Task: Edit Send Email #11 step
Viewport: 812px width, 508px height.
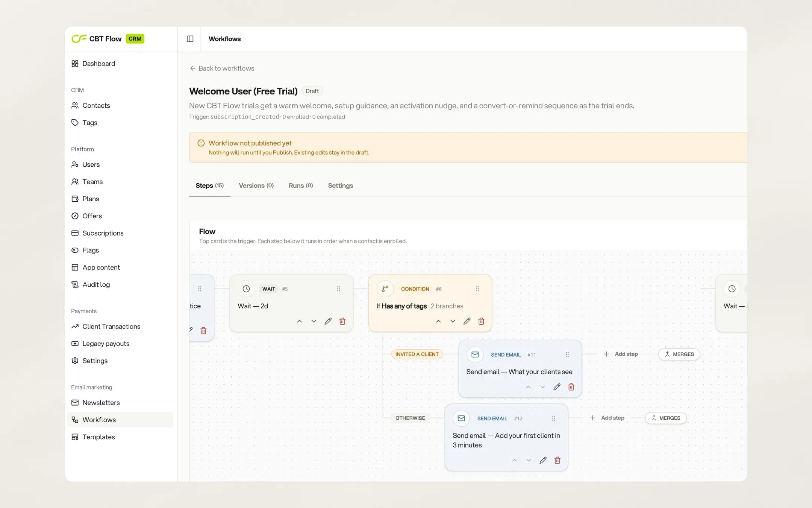Action: pos(557,387)
